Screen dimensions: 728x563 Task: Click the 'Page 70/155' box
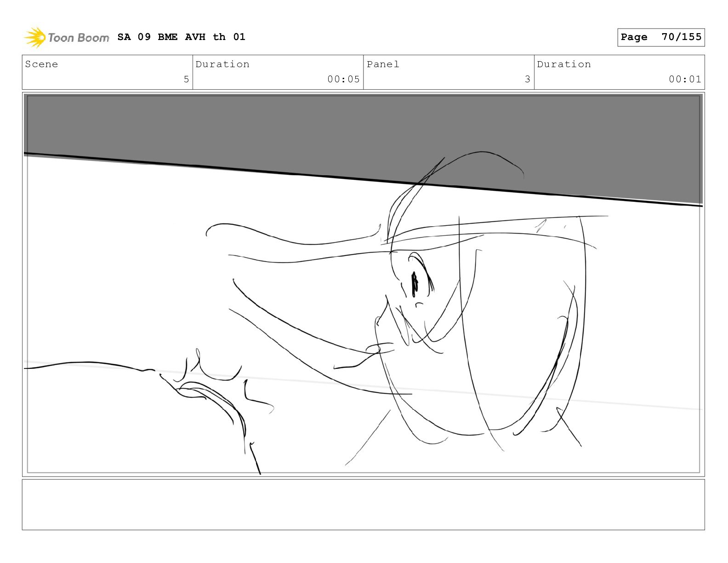click(661, 37)
